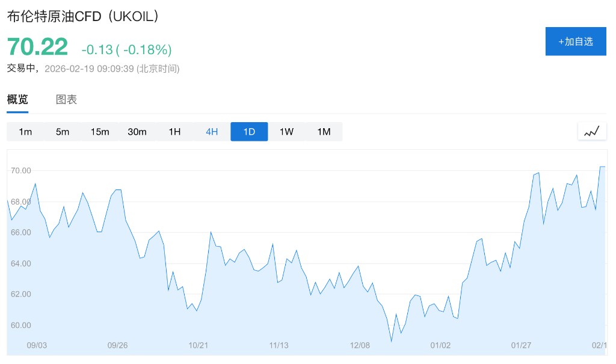Select the 1M monthly interval
Screen dimensions: 616x364
[x=324, y=132]
